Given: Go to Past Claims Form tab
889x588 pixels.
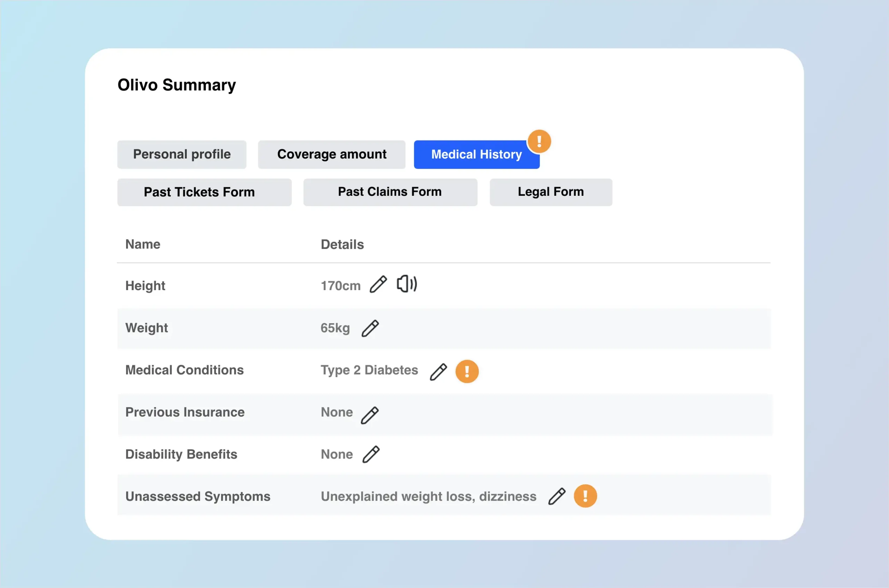Looking at the screenshot, I should coord(390,192).
